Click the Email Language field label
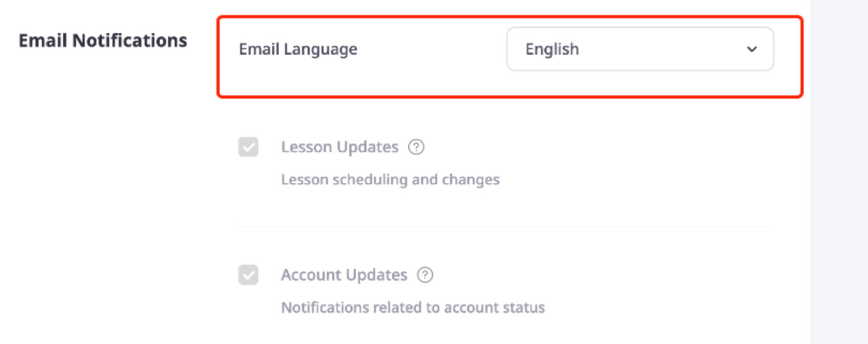Viewport: 868px width, 344px height. (298, 49)
